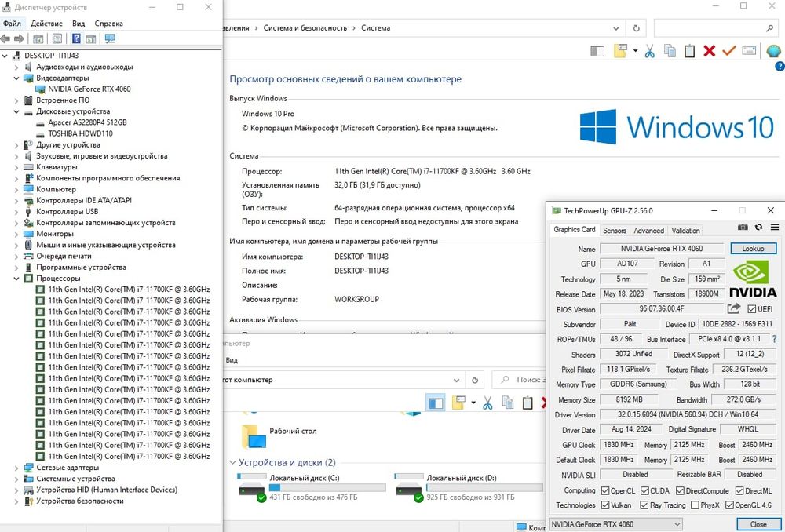The image size is (785, 532).
Task: Toggle the DirectML checkbox
Action: coord(739,490)
